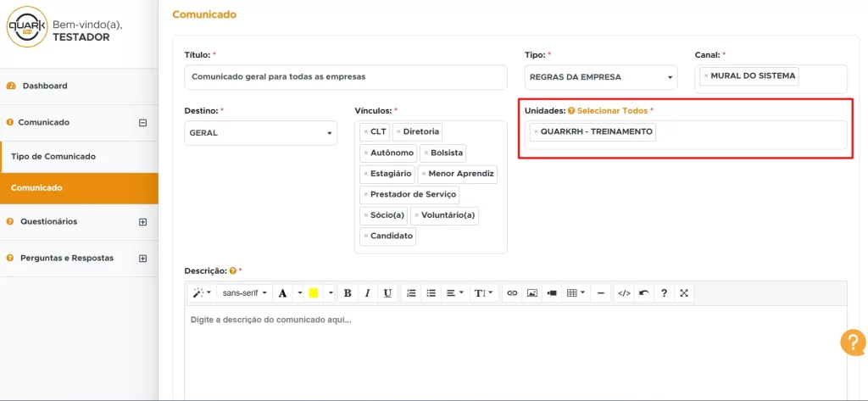Open the Tipo dropdown

600,77
